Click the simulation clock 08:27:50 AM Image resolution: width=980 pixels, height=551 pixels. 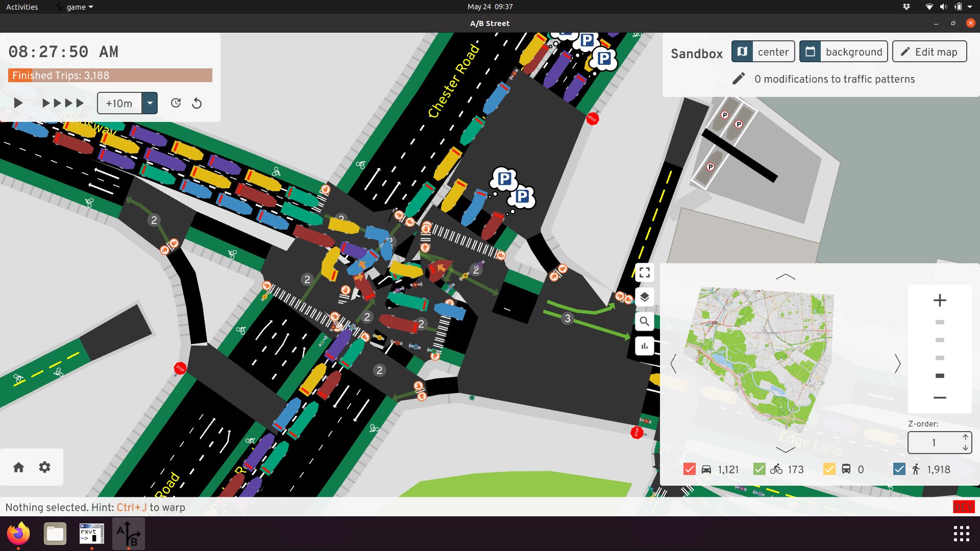coord(63,52)
